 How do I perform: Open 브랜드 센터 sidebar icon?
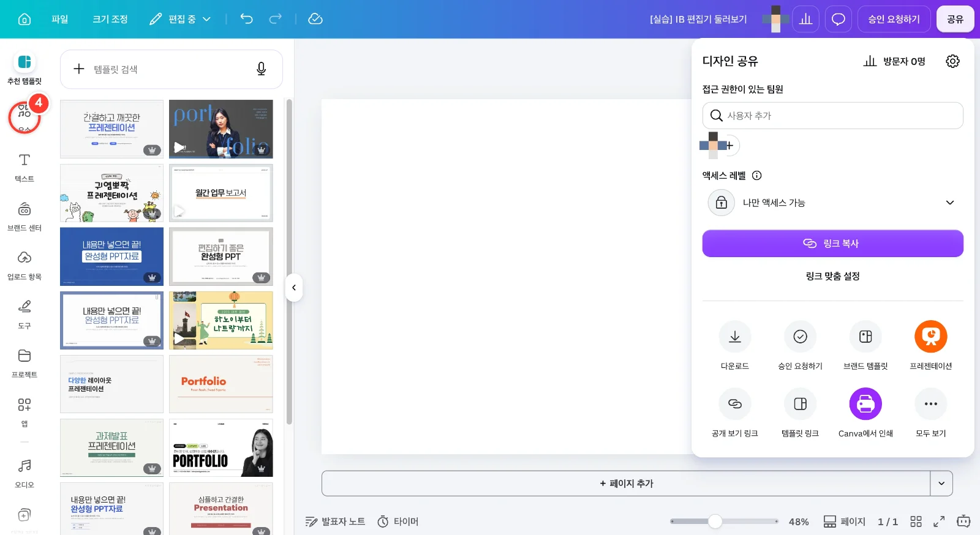24,217
